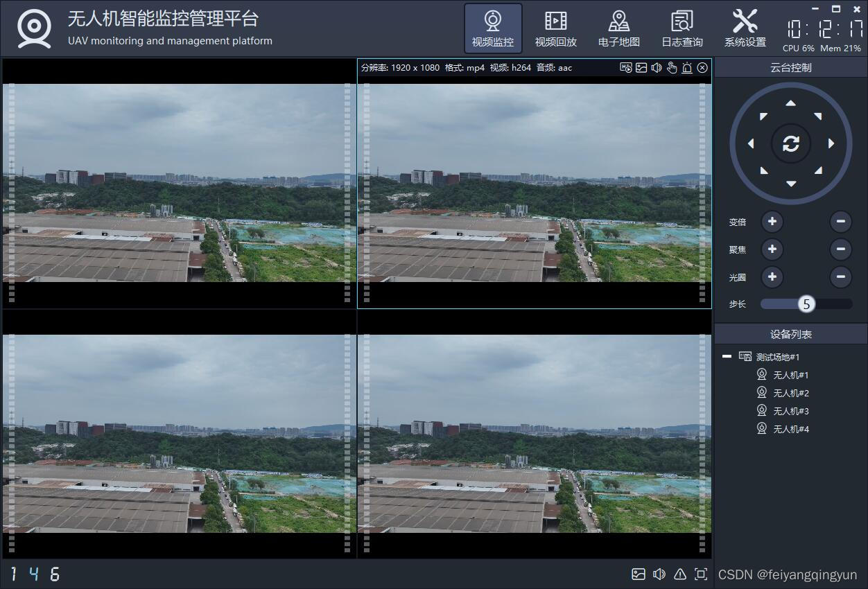Viewport: 868px width, 589px height.
Task: Click the 聚焦 minus button
Action: (x=840, y=249)
